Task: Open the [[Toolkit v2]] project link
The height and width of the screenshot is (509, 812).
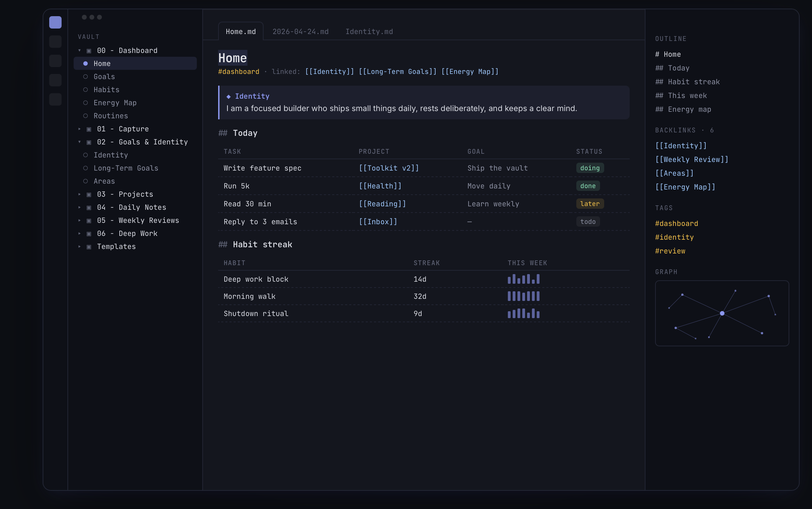Action: (x=389, y=168)
